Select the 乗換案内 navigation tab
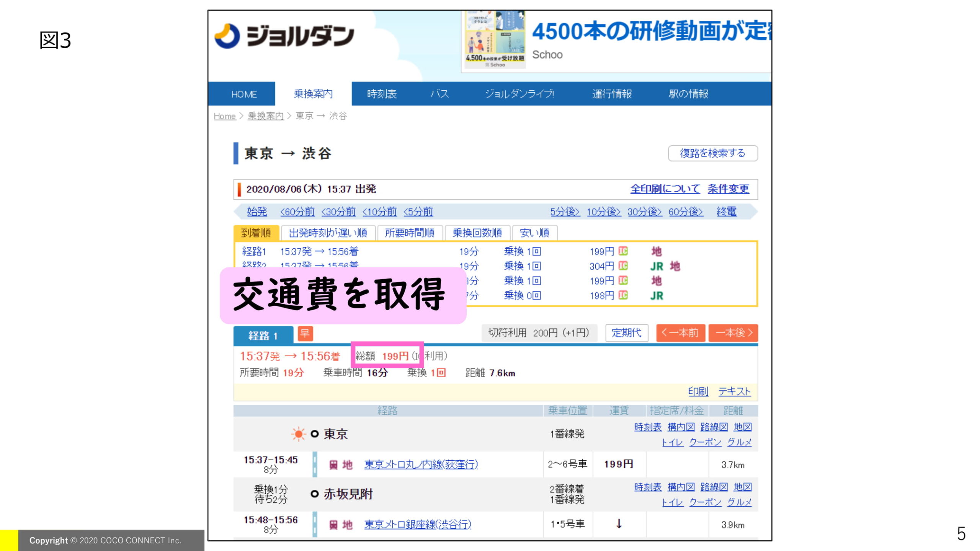This screenshot has height=551, width=980. click(x=313, y=94)
